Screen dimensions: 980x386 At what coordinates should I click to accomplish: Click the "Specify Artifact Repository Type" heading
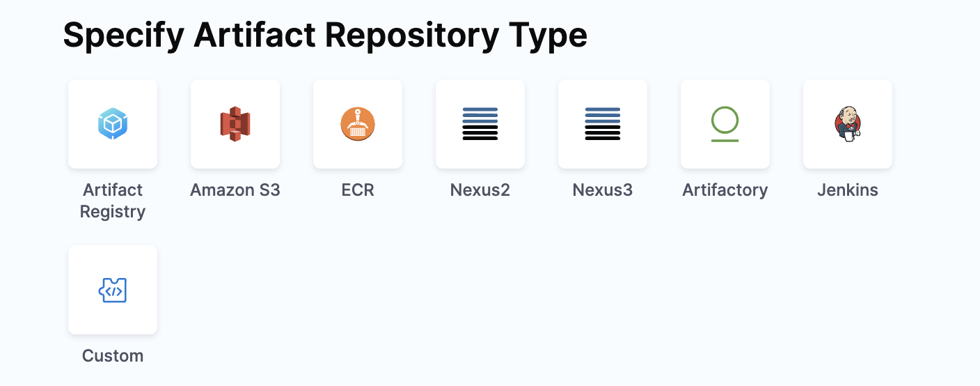point(325,35)
